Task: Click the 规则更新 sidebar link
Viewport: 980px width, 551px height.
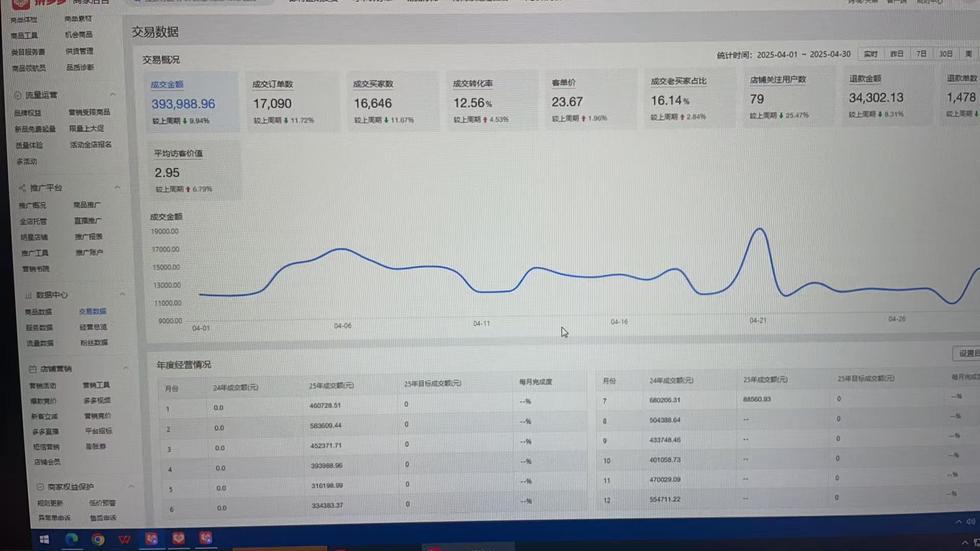Action: (x=50, y=503)
